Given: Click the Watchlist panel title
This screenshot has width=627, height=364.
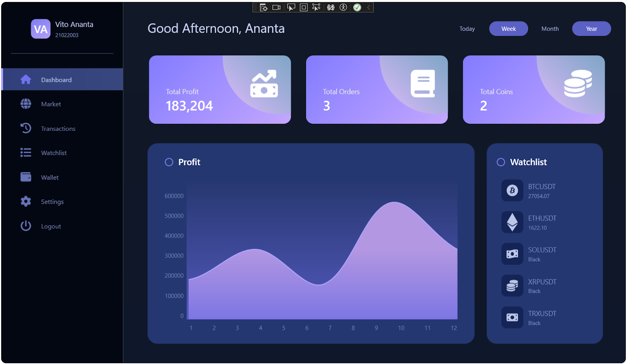Looking at the screenshot, I should (528, 162).
